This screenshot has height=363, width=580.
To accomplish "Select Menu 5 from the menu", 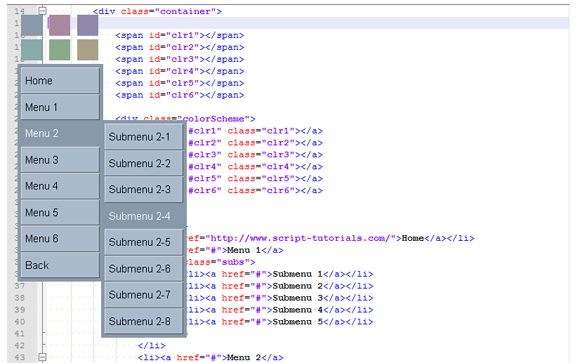I will point(60,212).
